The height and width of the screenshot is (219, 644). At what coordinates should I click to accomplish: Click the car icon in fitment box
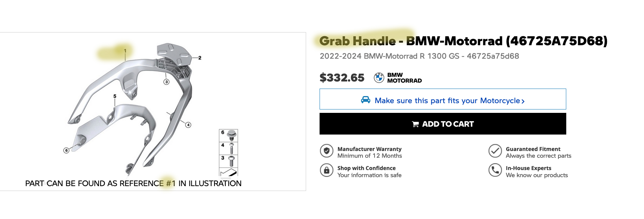pyautogui.click(x=366, y=100)
